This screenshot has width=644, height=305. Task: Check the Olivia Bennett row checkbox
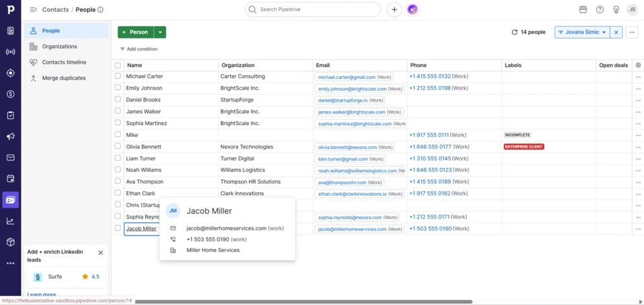click(118, 147)
